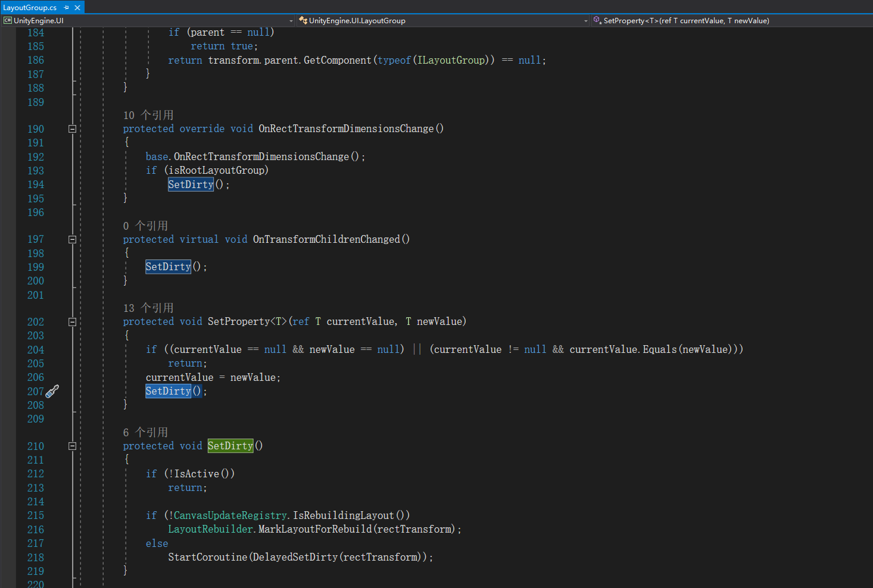Click the green highlighted SetDirty declaration
This screenshot has height=588, width=873.
[x=230, y=446]
